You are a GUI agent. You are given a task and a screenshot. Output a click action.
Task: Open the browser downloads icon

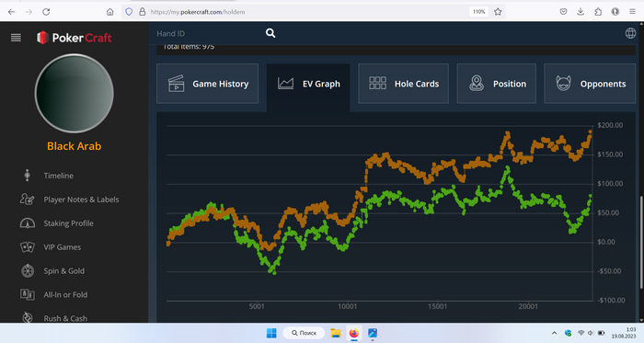[x=581, y=12]
